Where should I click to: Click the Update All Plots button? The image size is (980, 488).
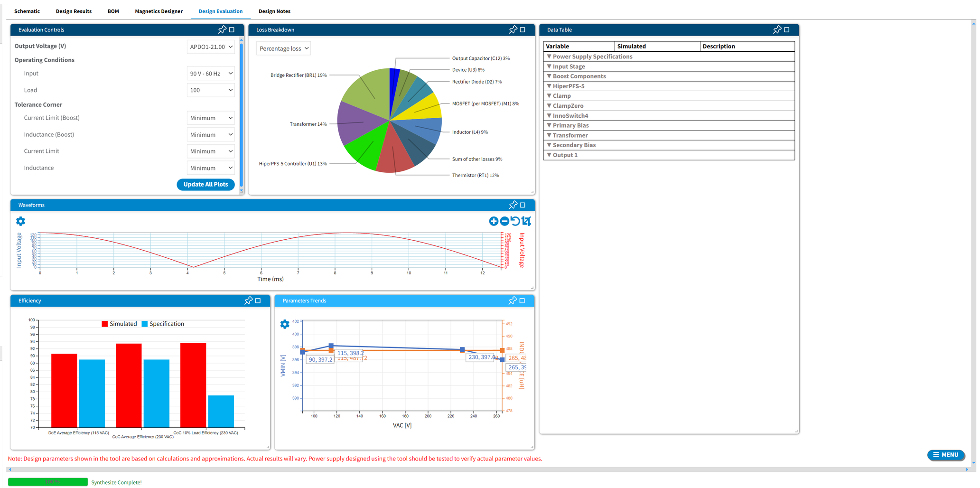tap(205, 185)
